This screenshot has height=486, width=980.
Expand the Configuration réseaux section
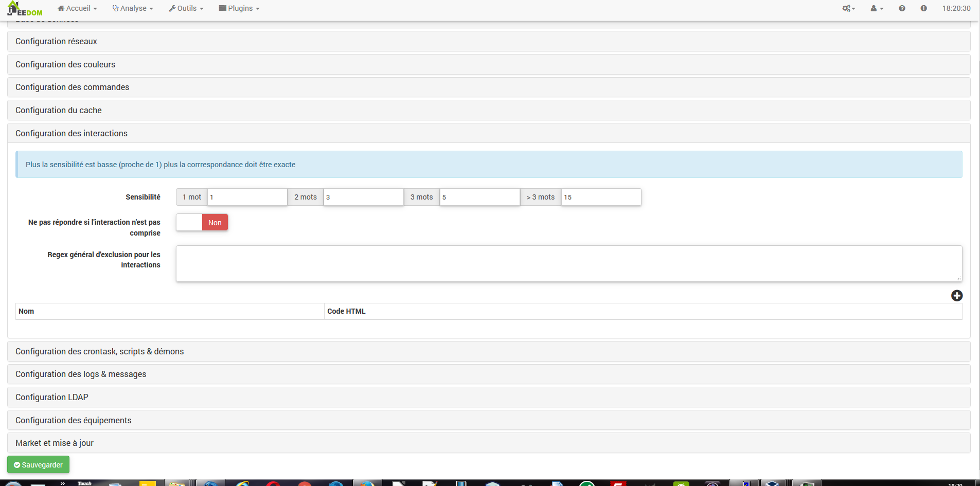56,42
